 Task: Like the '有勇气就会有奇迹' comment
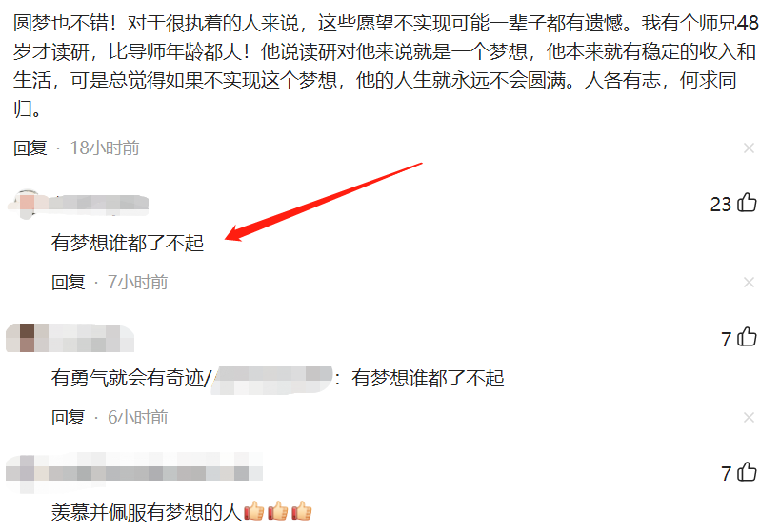747,338
